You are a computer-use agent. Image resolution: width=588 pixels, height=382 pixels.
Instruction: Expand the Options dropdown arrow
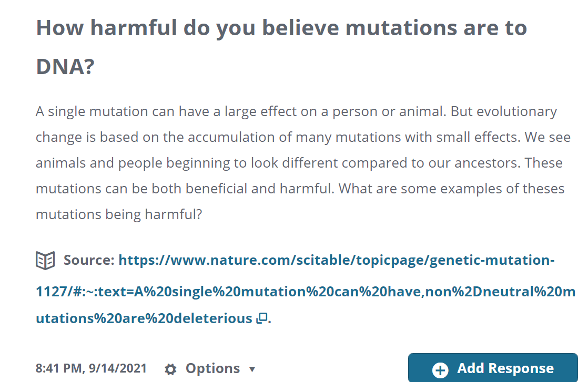tap(252, 369)
